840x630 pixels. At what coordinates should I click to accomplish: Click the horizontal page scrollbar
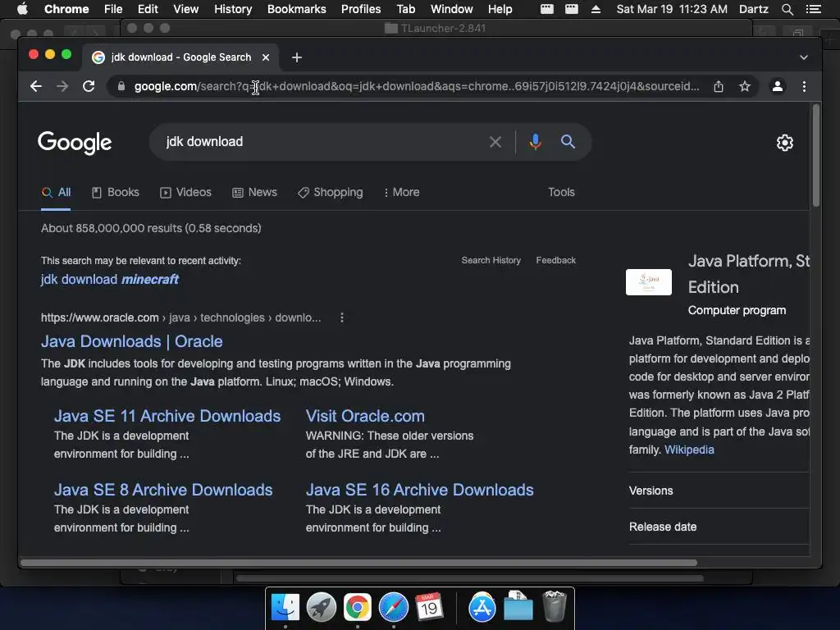click(x=358, y=563)
